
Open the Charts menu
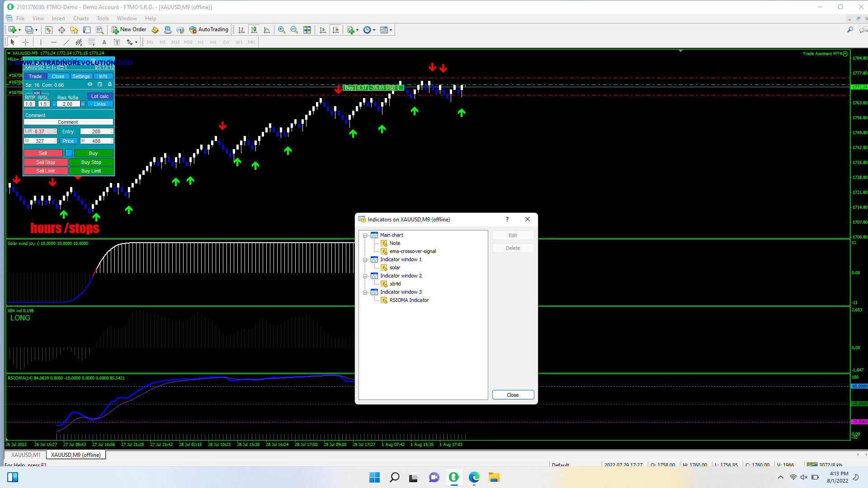[x=80, y=19]
